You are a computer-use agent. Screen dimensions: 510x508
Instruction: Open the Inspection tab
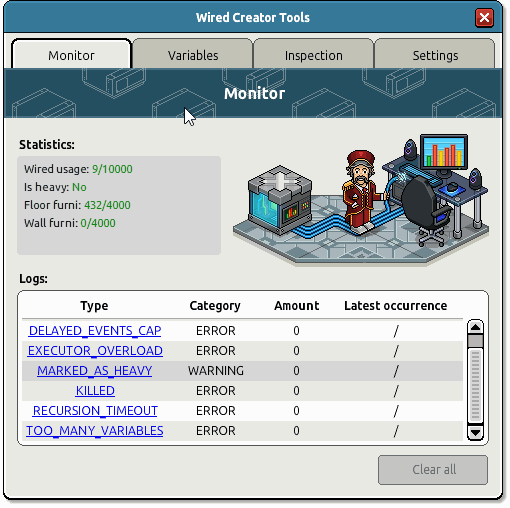pos(313,54)
